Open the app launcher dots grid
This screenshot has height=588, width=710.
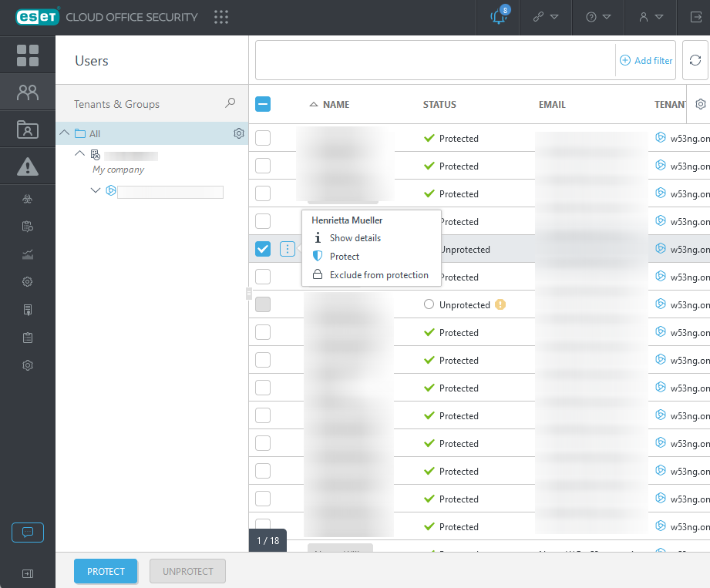(221, 17)
